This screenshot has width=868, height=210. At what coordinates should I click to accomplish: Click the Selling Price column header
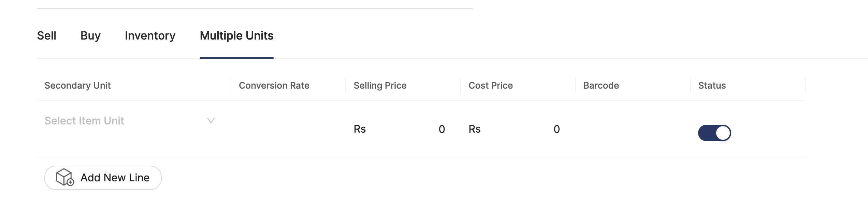click(380, 85)
